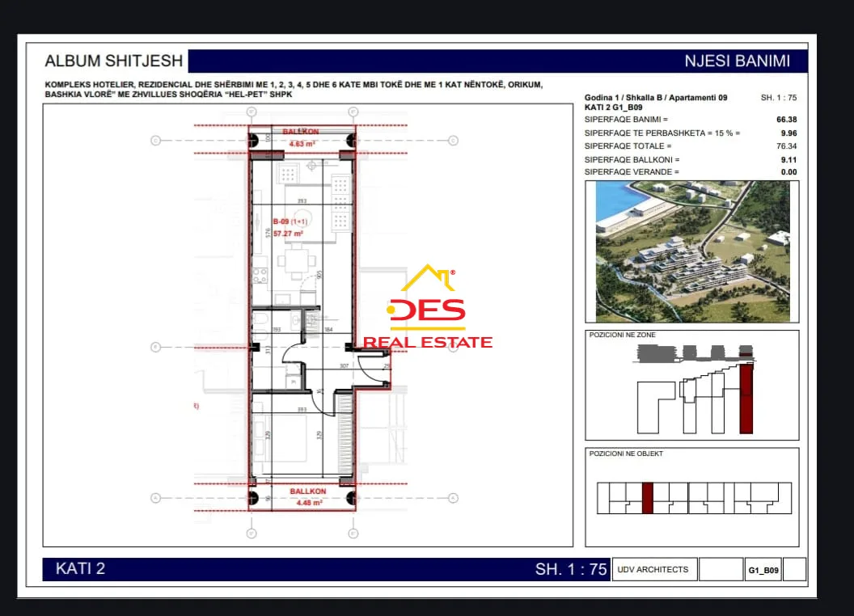Click "SIPERFAQE TE PERBASHKETA = 15 % =" label
This screenshot has width=854, height=616.
(662, 133)
